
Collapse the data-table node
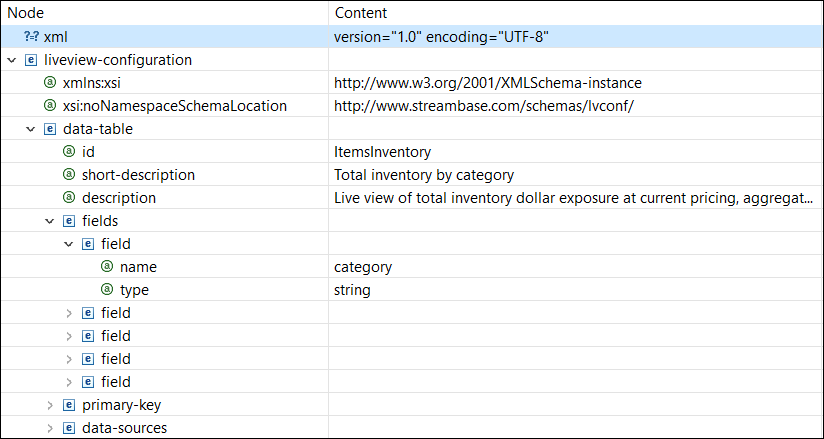[31, 129]
